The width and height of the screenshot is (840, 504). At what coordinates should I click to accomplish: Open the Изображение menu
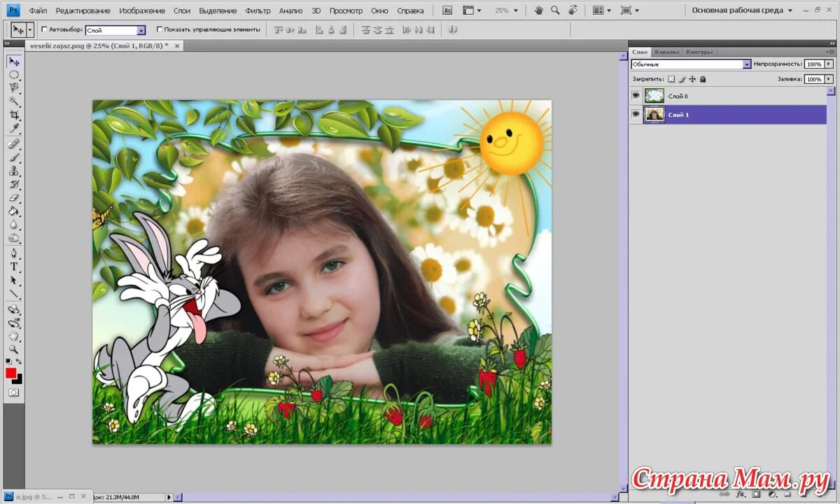[x=142, y=10]
